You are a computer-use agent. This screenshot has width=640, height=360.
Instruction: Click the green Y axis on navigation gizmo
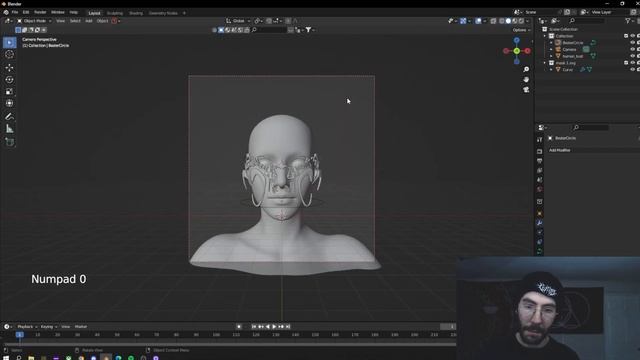517,51
